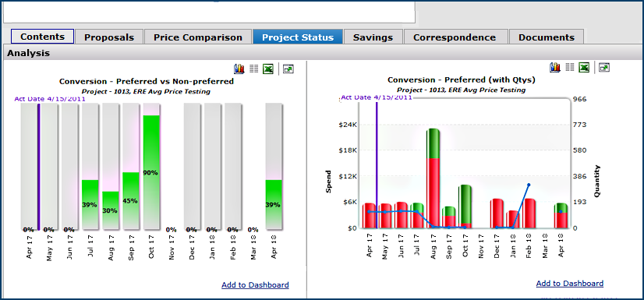644x300 pixels.
Task: Click the Sep 17 spend bar in right chart
Action: (449, 217)
